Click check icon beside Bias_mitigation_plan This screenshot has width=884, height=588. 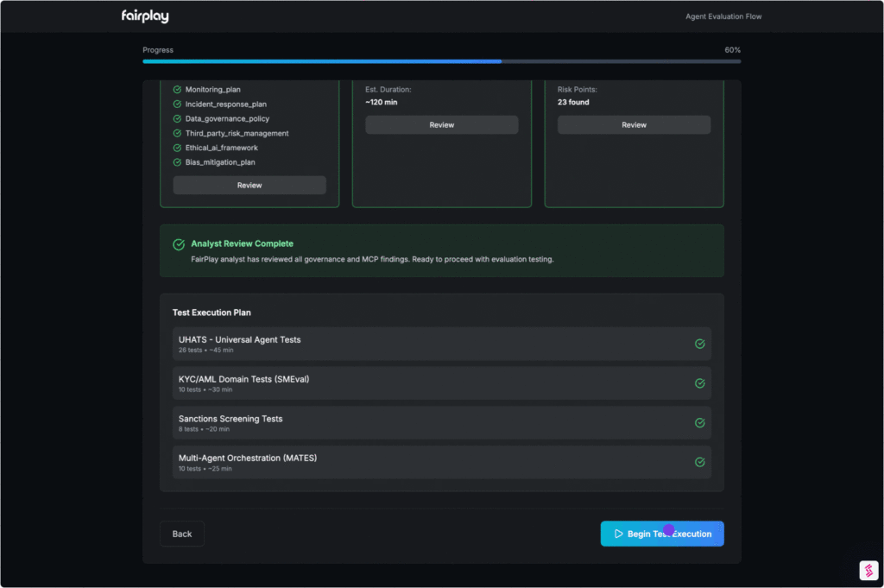178,162
